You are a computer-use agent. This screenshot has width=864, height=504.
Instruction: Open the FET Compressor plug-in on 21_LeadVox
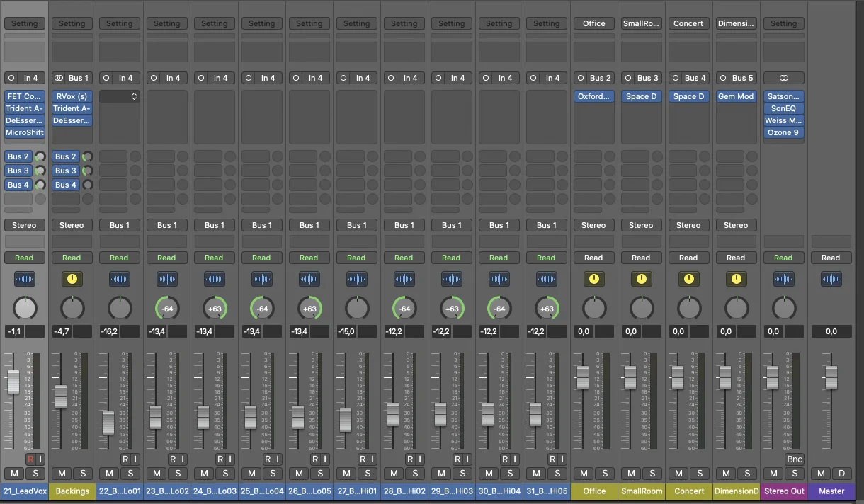click(25, 96)
